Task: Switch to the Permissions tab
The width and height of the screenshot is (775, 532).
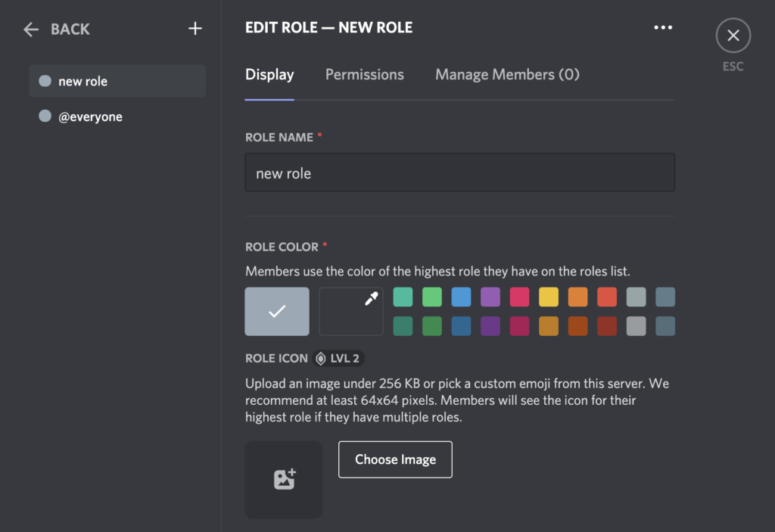Action: click(x=364, y=74)
